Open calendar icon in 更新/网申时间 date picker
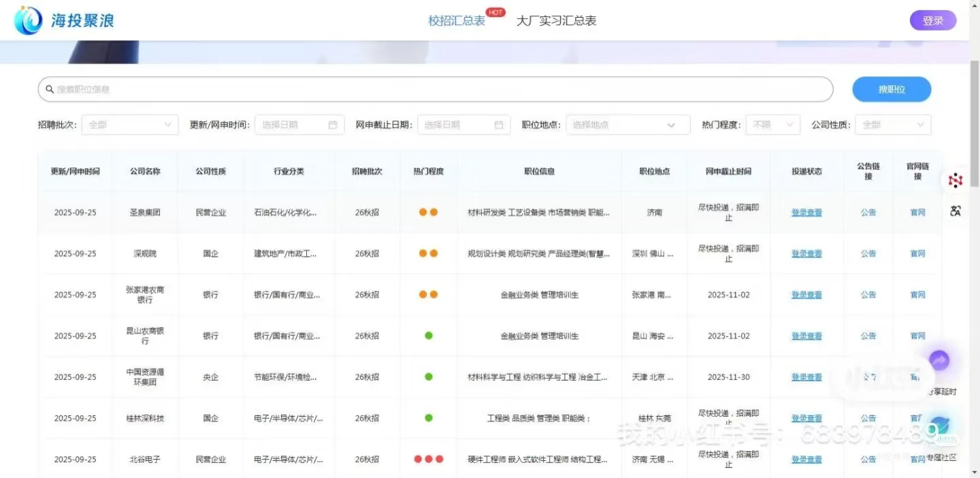Image resolution: width=980 pixels, height=478 pixels. coord(333,125)
